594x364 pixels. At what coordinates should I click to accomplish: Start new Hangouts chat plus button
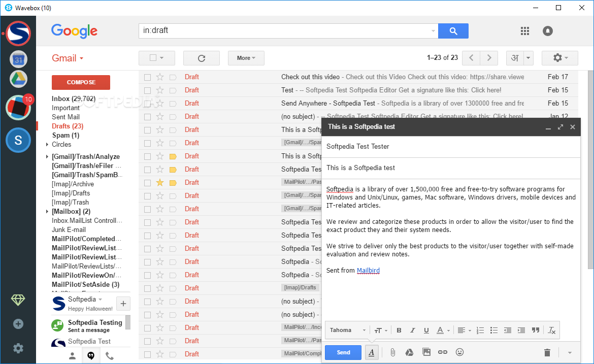tap(123, 304)
